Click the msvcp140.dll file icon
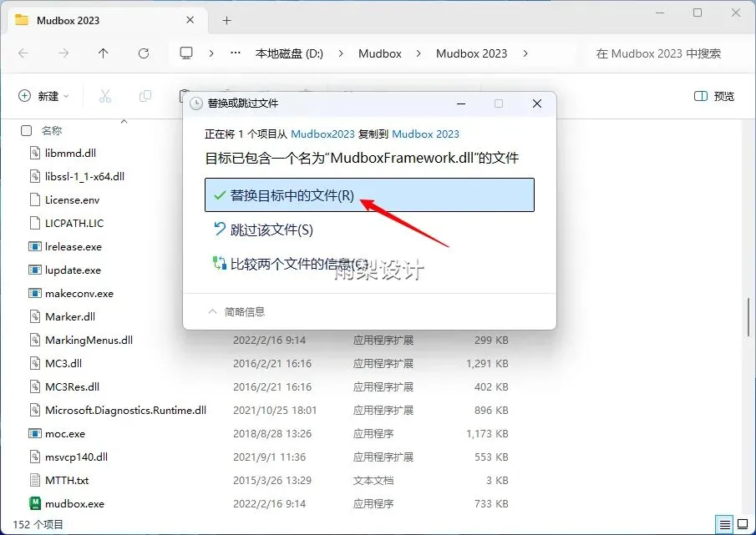 click(35, 457)
